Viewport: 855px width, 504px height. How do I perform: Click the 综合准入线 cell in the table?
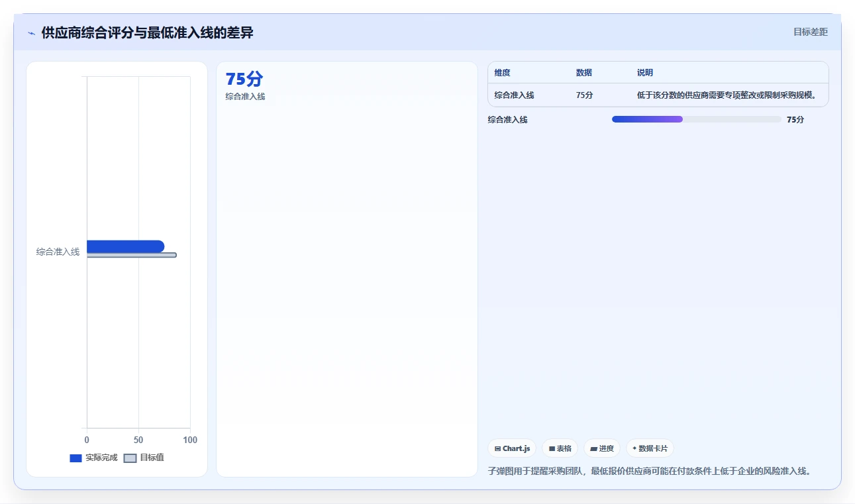(515, 95)
